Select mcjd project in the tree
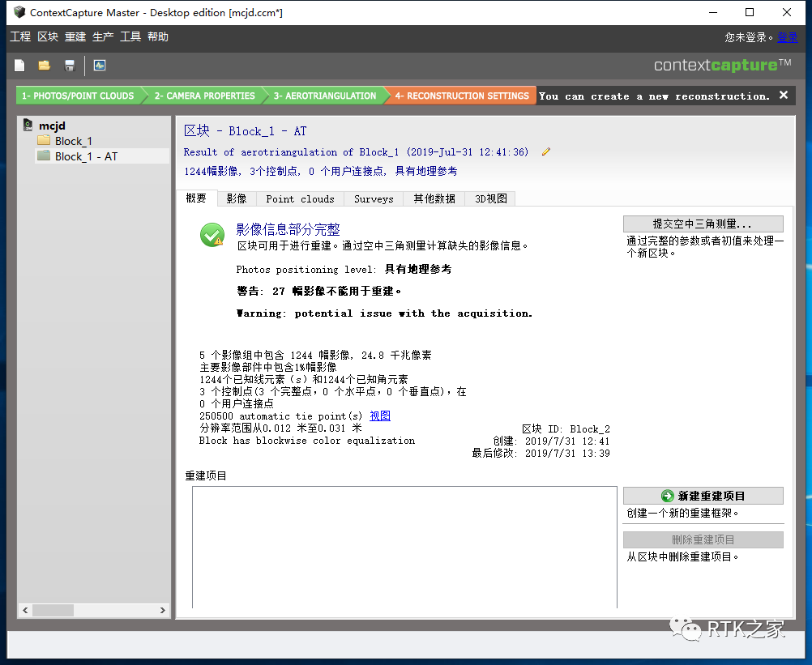This screenshot has height=665, width=812. 52,126
